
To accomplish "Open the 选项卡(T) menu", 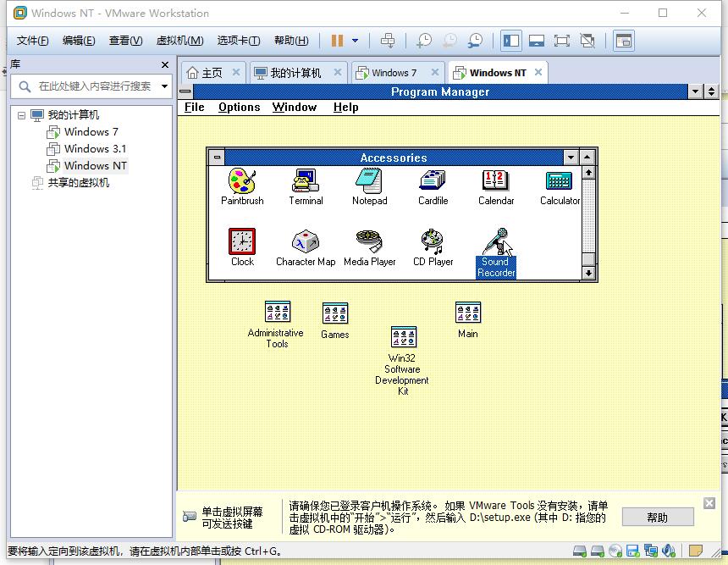I will pos(238,41).
